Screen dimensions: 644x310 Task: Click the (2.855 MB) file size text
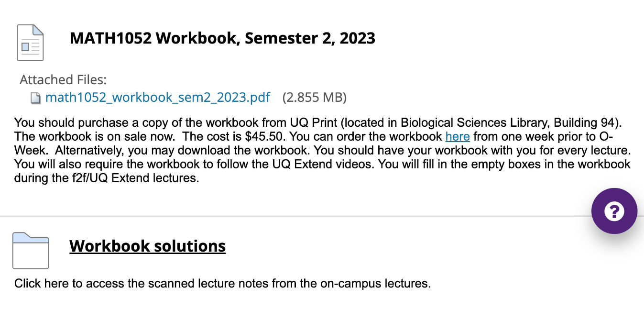click(x=314, y=98)
